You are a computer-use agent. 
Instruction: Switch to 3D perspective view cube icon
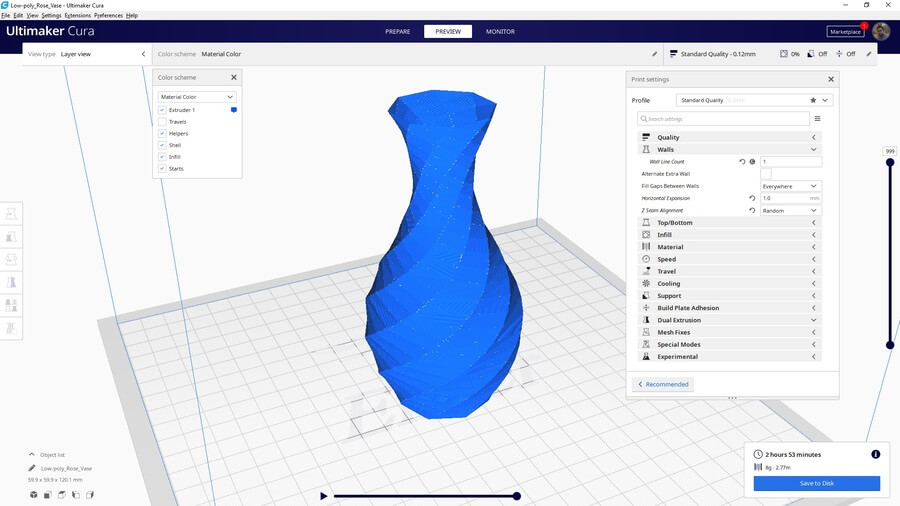[x=33, y=495]
